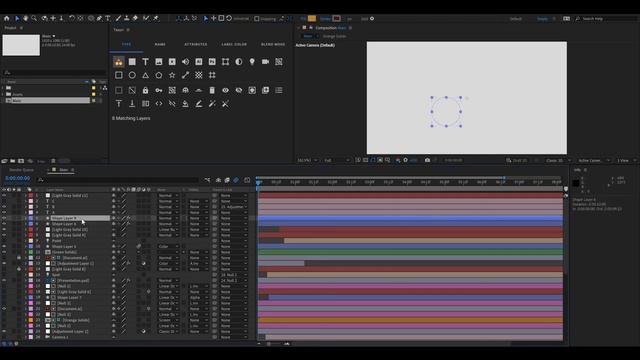Image resolution: width=640 pixels, height=360 pixels.
Task: Filter by camera layer icon
Action: pos(265,62)
